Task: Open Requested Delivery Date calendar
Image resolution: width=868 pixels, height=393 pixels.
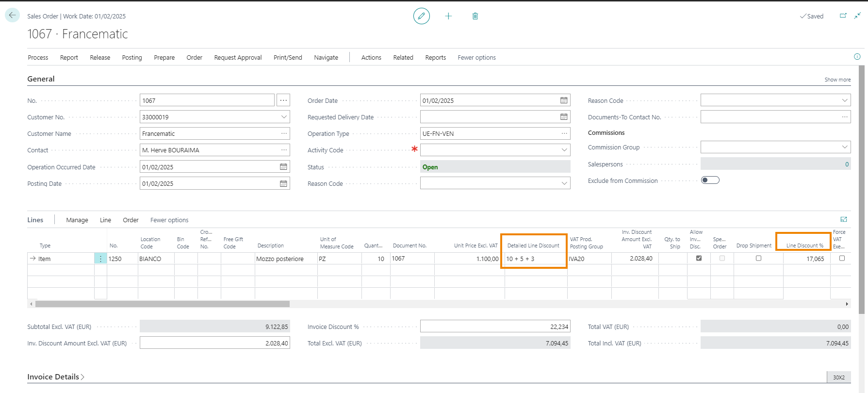Action: [x=564, y=117]
